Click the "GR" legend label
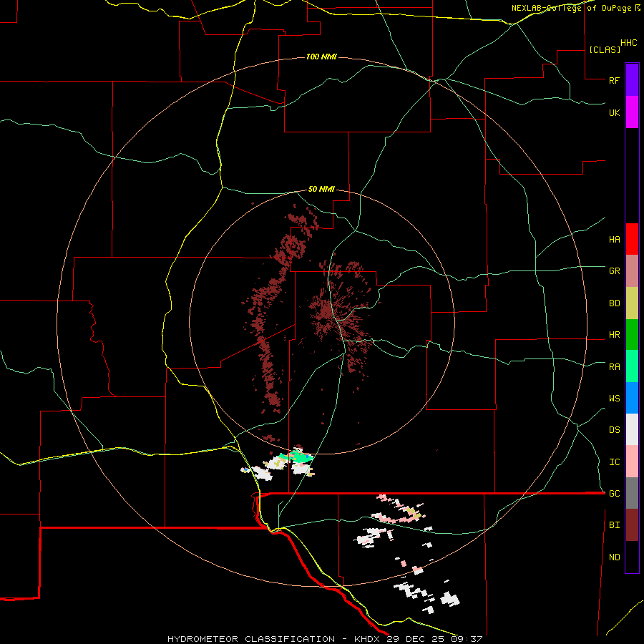 click(x=614, y=271)
